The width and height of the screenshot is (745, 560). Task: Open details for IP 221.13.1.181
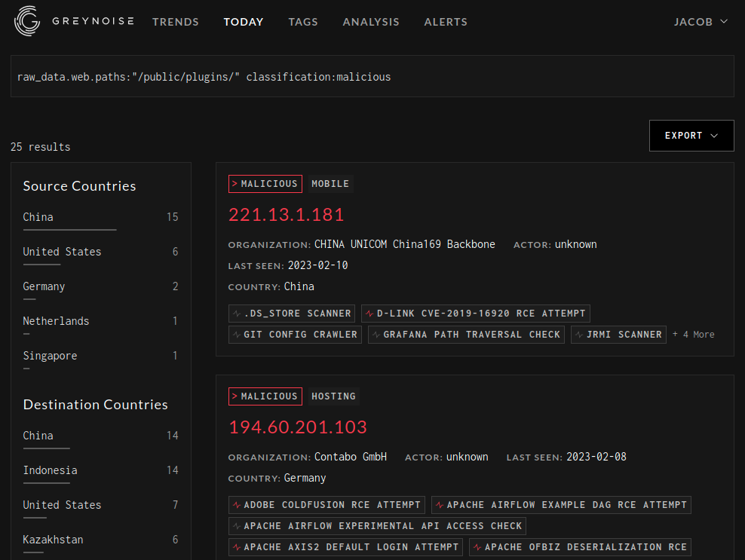(287, 214)
